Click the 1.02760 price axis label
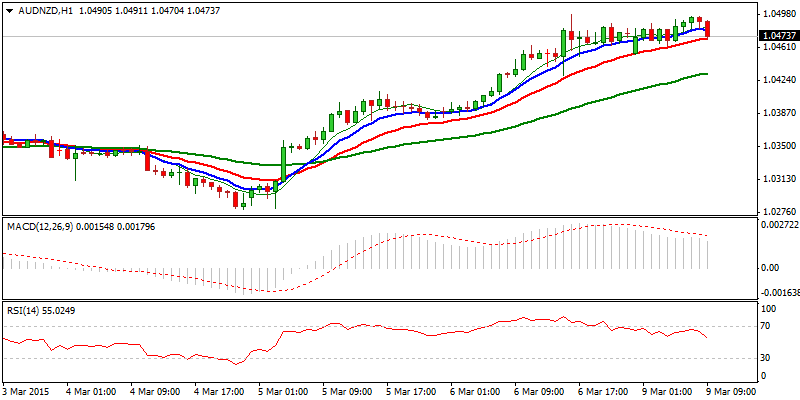800x400 pixels. click(x=776, y=212)
